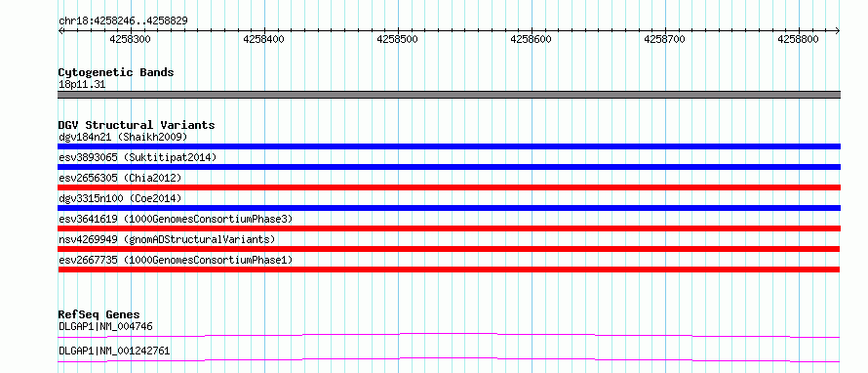Click the red bar for esv3641619

[449, 228]
